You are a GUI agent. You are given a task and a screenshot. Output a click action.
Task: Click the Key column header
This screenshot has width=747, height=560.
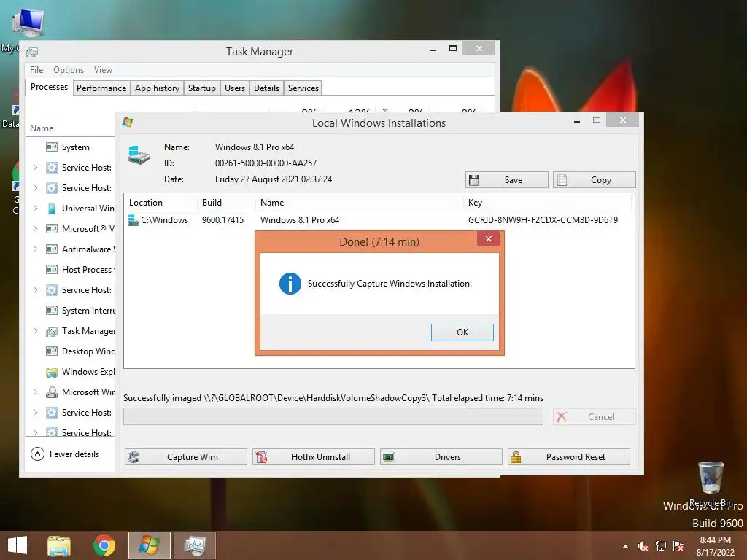[x=548, y=203]
